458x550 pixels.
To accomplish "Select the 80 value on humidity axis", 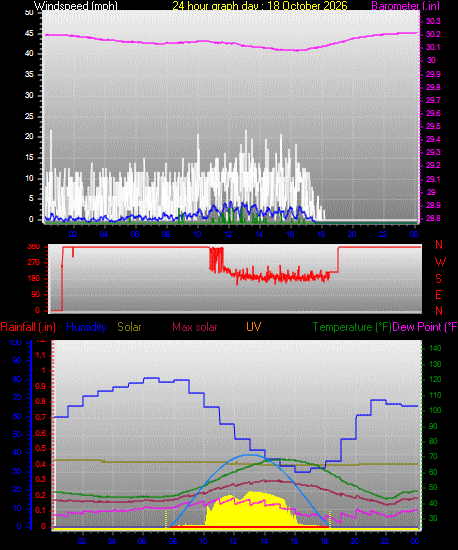I will pyautogui.click(x=17, y=379).
